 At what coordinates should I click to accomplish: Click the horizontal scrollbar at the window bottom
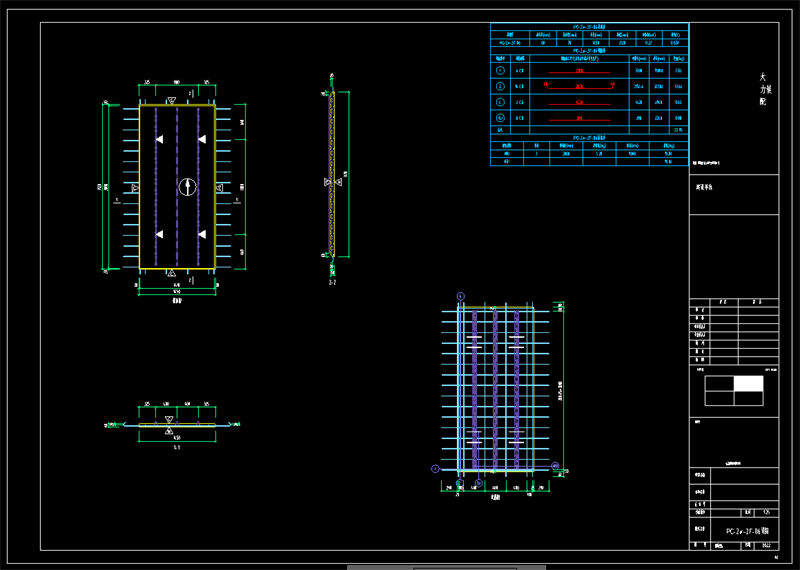coord(446,567)
